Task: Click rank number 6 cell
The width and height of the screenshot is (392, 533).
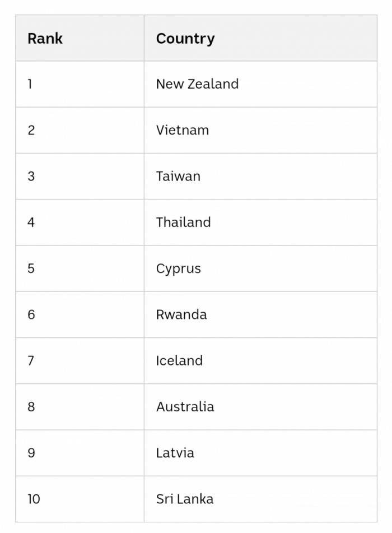Action: (31, 314)
